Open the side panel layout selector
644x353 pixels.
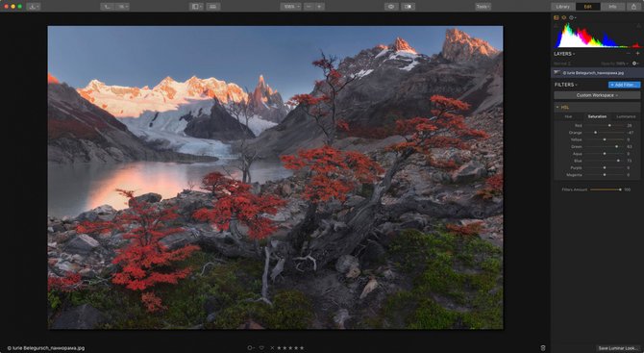click(196, 7)
